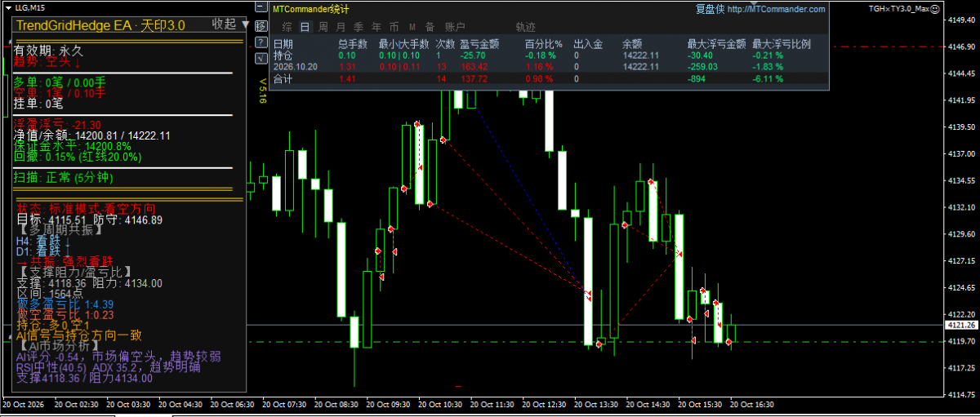Click the 有效期: 永久 line
Screen dimensions: 980x417
pos(48,51)
